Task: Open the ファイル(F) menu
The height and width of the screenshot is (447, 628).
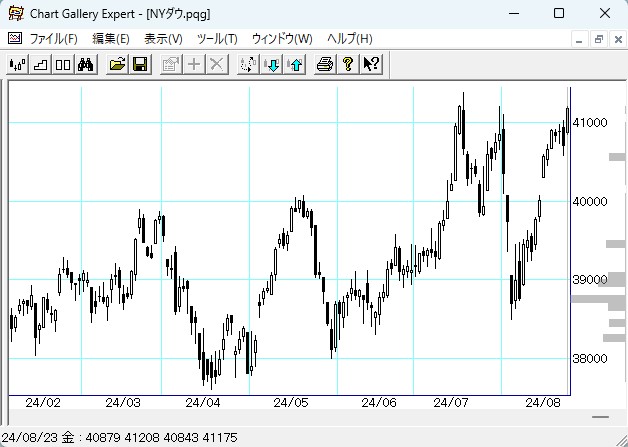Action: [53, 39]
